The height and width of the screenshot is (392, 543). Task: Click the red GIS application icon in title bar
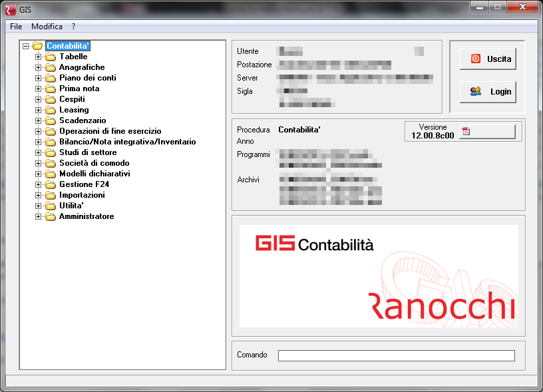coord(11,10)
